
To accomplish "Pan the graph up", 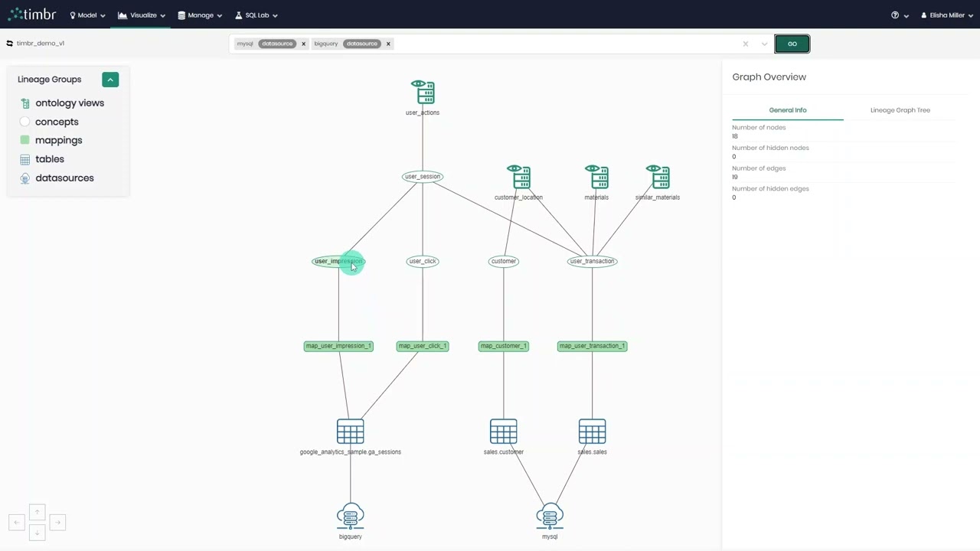I will click(37, 512).
